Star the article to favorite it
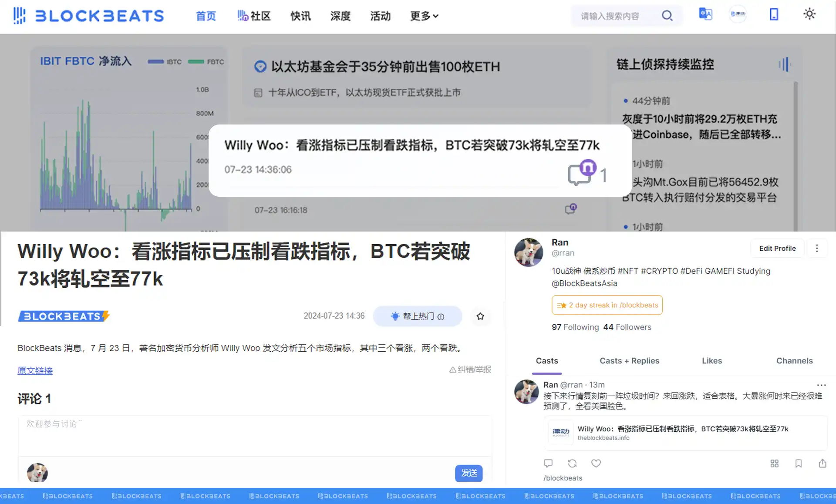The image size is (836, 504). (x=480, y=316)
